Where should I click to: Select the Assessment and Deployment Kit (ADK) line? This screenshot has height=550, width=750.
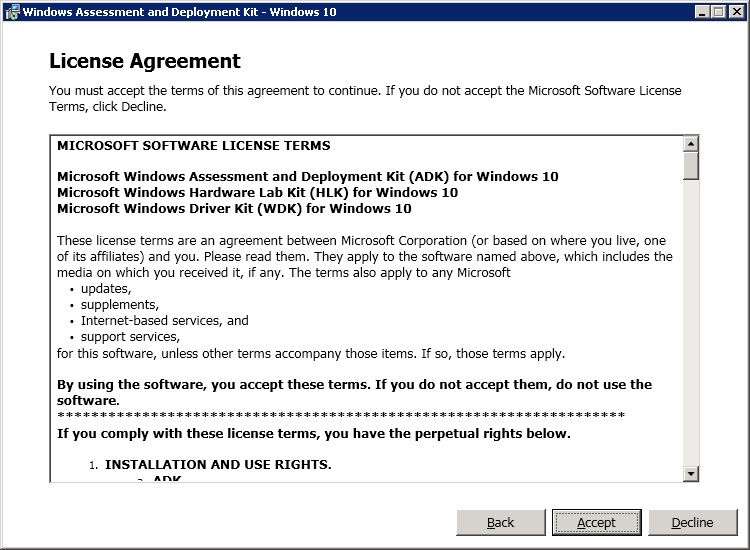pyautogui.click(x=308, y=176)
